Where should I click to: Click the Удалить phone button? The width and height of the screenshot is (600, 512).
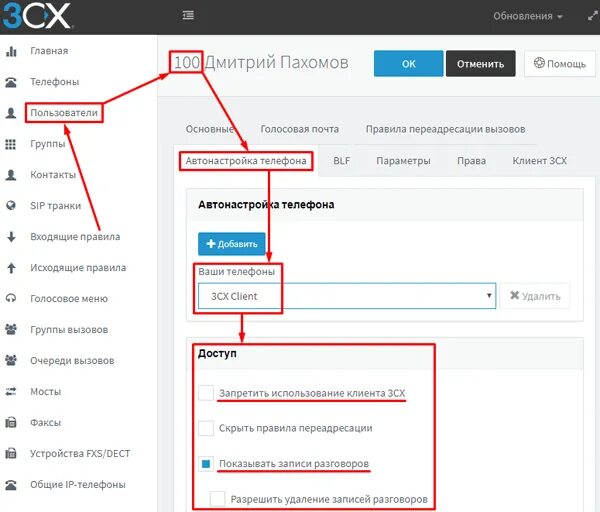(x=535, y=296)
